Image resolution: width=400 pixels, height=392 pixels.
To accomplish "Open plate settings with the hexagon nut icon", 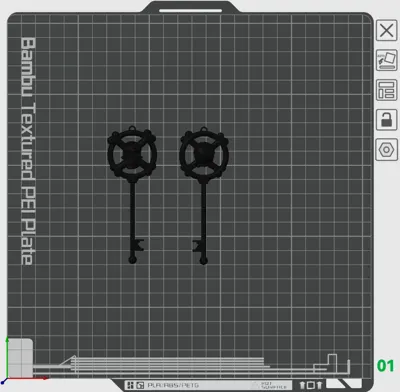I will pos(386,150).
